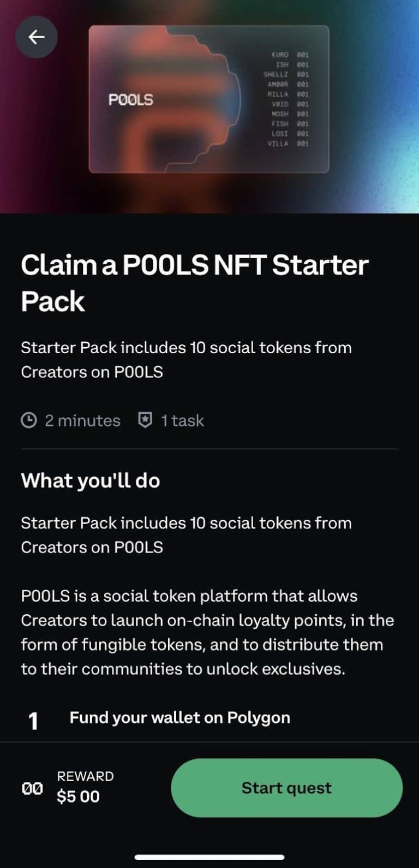Click the 00 reward token icon
Image resolution: width=419 pixels, height=868 pixels.
[33, 788]
